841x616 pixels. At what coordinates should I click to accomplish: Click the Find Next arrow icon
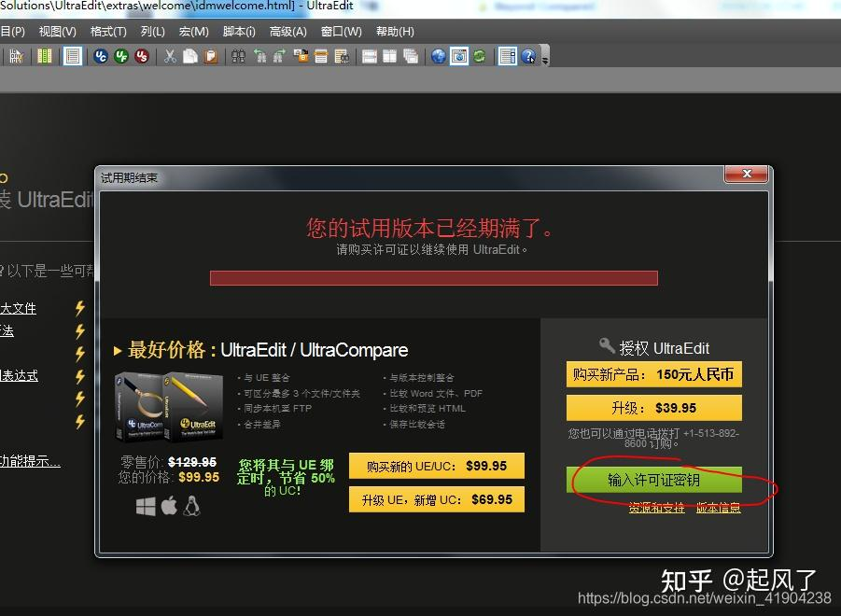click(279, 56)
